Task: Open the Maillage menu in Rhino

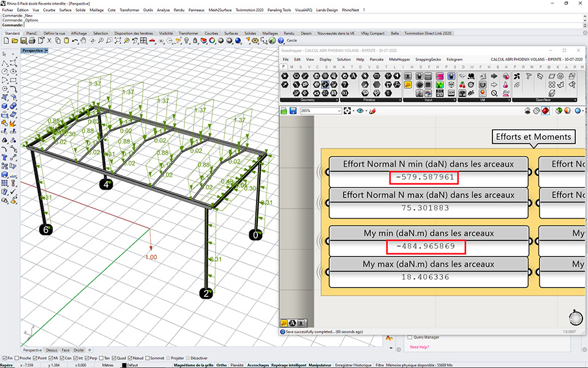Action: (96, 10)
